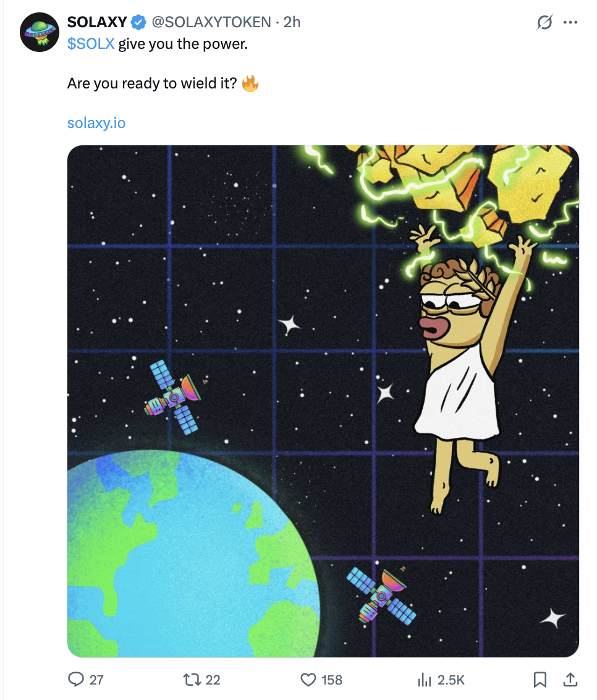Open the attached space cartoon image

[323, 401]
